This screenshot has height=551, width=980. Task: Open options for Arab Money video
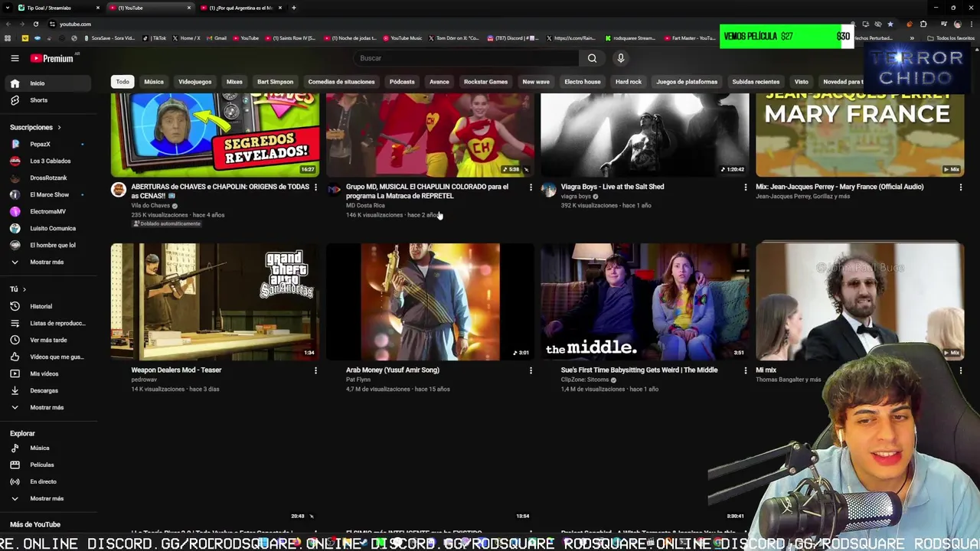coord(531,370)
